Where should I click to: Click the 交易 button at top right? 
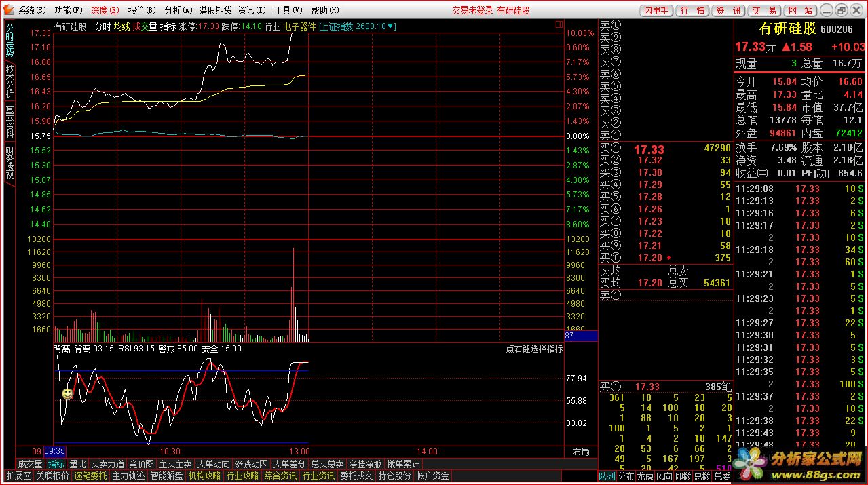pyautogui.click(x=764, y=10)
